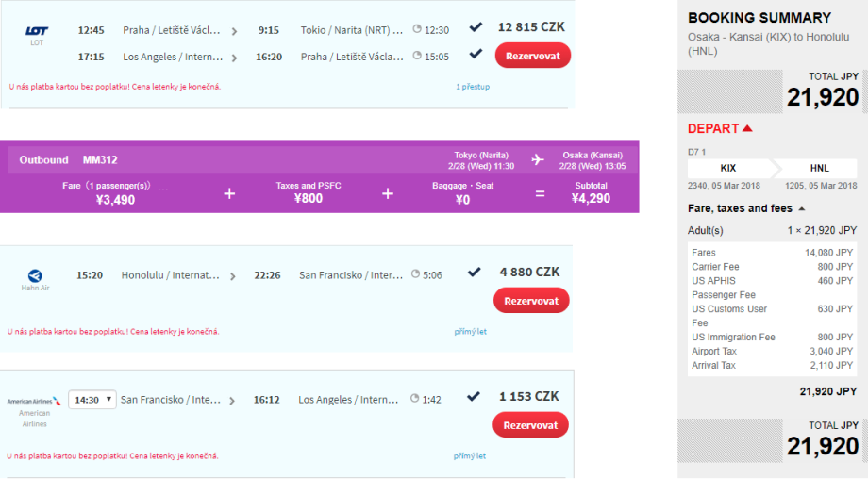
Task: Click "přímý let" under the Honolulu flight
Action: pos(470,331)
